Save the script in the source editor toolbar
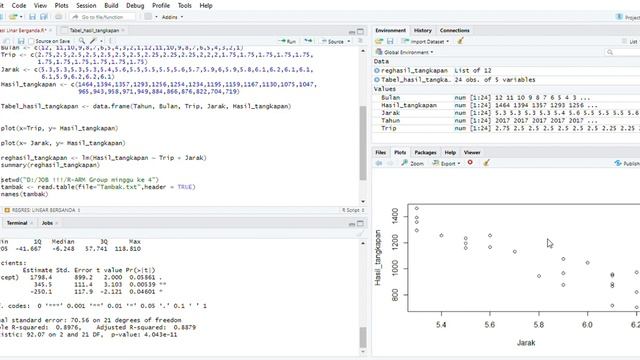The height and width of the screenshot is (360, 640). pyautogui.click(x=21, y=41)
